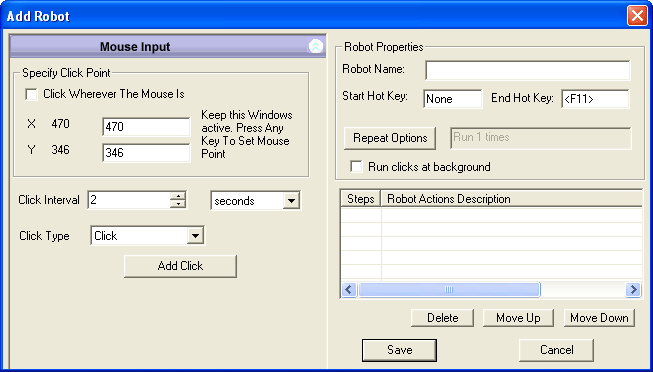
Task: Focus the Click Interval value field
Action: (129, 200)
